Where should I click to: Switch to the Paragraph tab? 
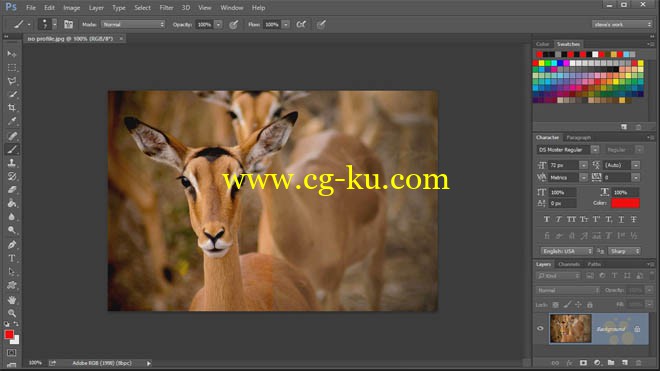coord(578,137)
